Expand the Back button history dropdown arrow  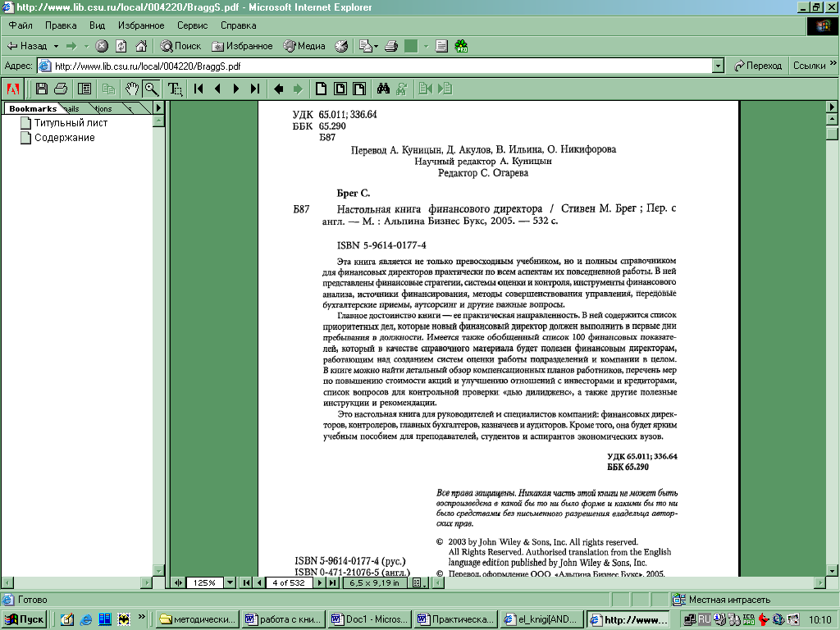click(56, 46)
